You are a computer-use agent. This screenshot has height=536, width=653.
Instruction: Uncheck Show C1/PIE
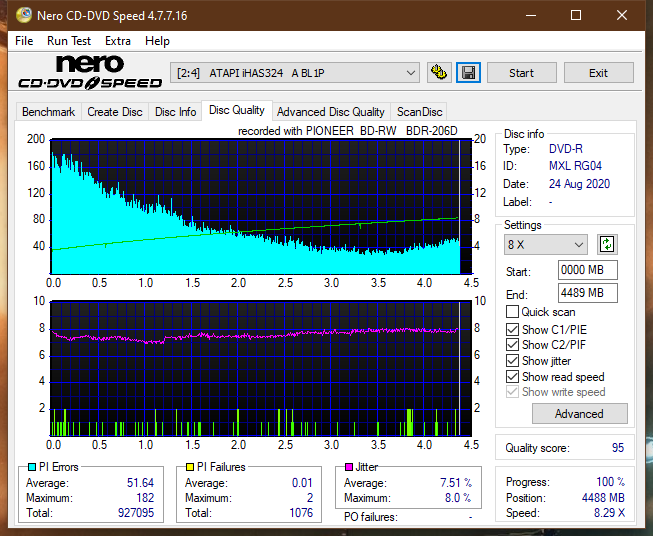click(512, 329)
